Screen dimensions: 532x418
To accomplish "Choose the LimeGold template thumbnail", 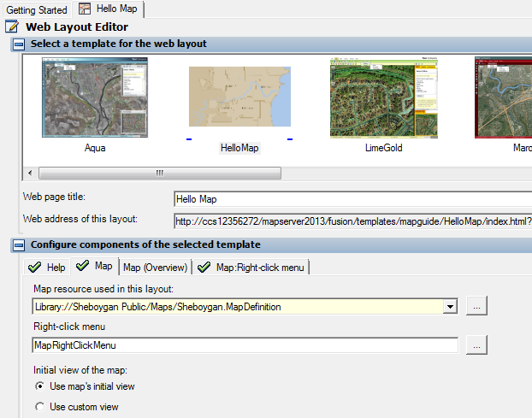I will tap(384, 97).
